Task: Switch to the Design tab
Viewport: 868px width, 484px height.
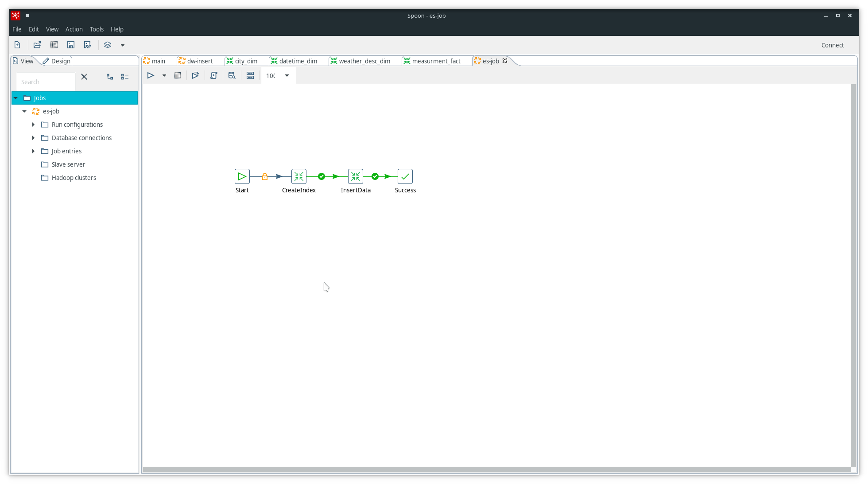Action: 57,61
